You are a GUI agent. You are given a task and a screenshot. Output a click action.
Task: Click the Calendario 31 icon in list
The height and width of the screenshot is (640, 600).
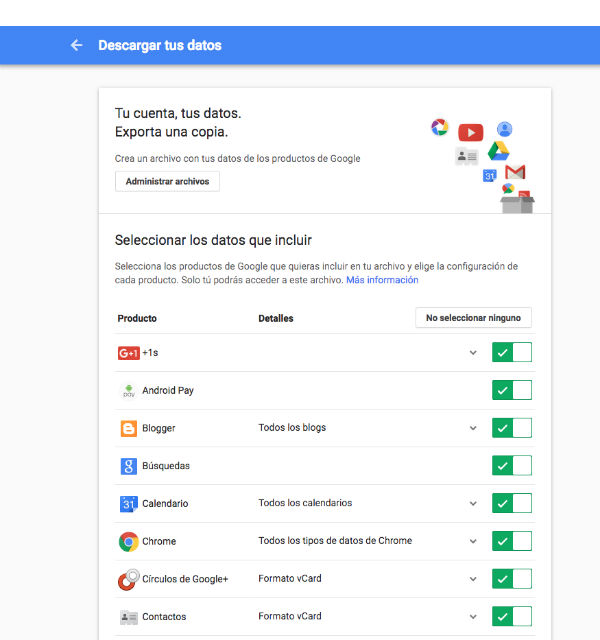click(129, 504)
